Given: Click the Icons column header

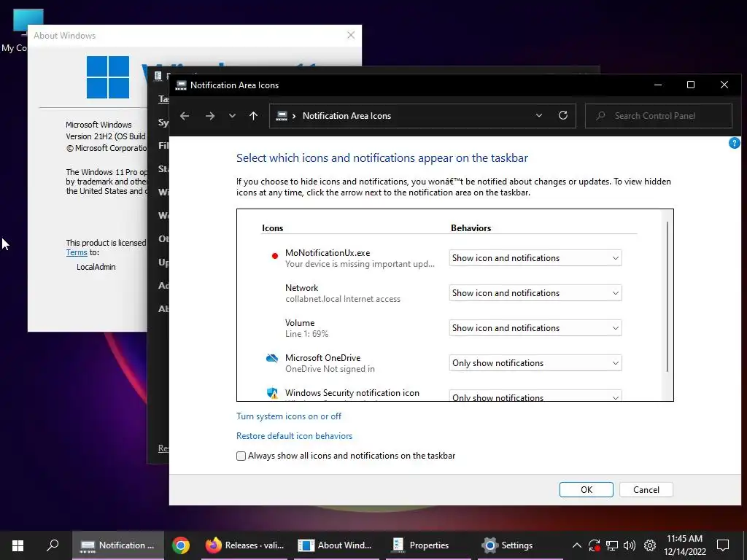Looking at the screenshot, I should 273,228.
